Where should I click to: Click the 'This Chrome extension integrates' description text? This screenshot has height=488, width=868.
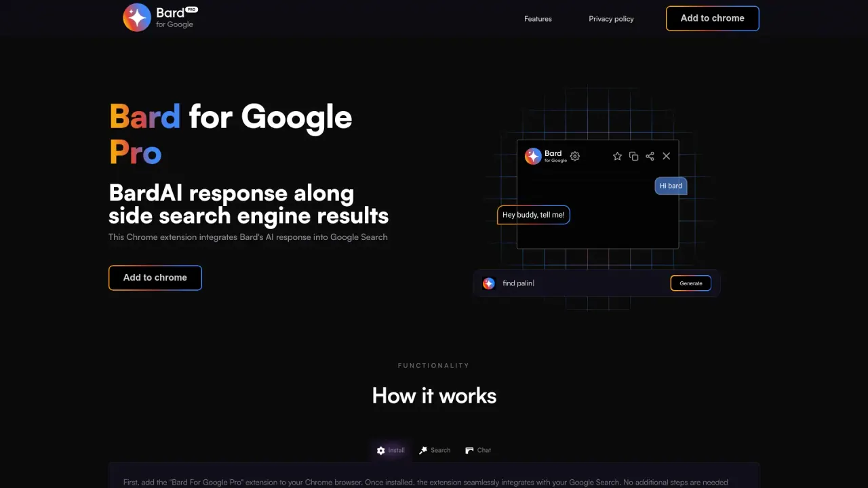(248, 237)
